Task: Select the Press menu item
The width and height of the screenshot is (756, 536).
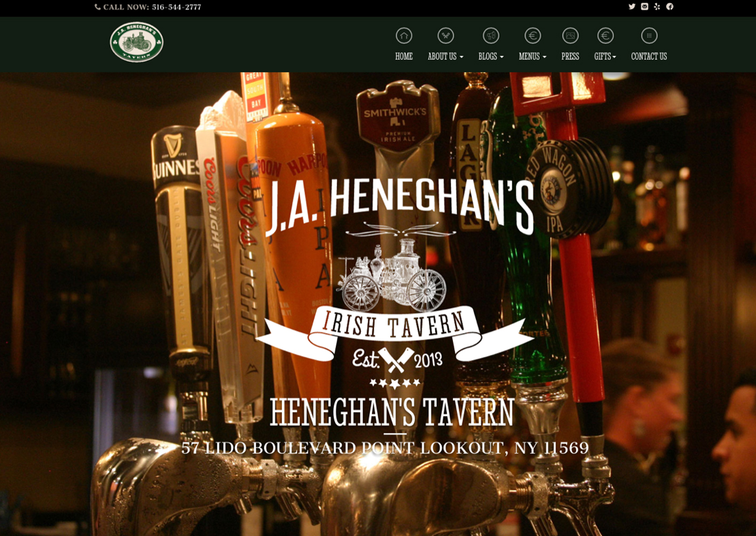Action: (569, 57)
